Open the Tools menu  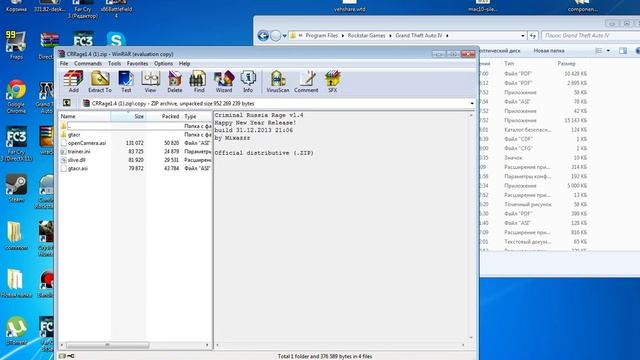[x=114, y=64]
